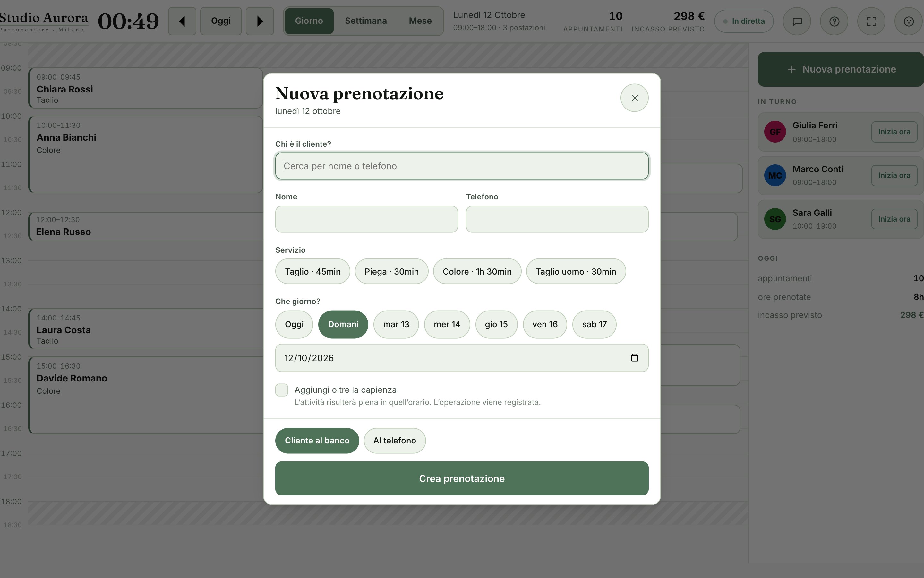Open Davide Romano Colore appointment
This screenshot has width=924, height=578.
[145, 395]
